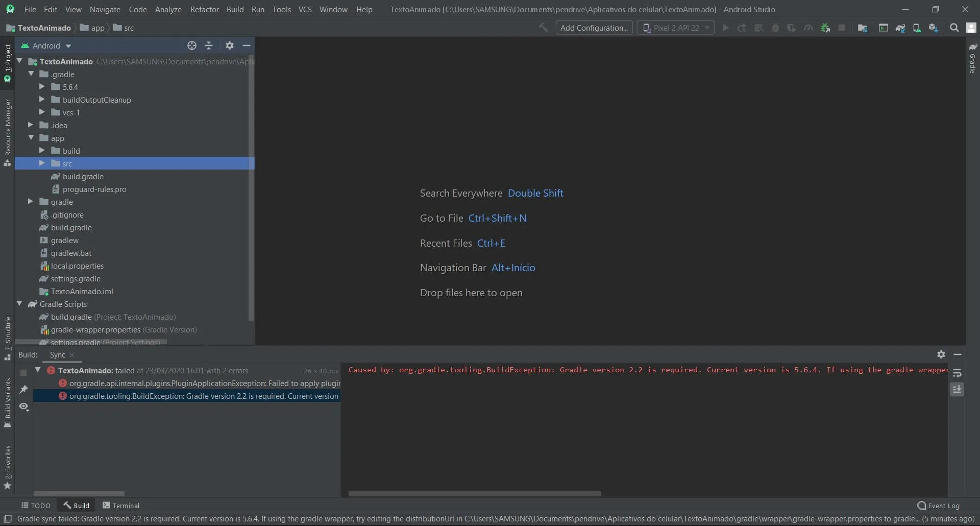The width and height of the screenshot is (980, 526).
Task: Expand the src folder in project tree
Action: [42, 163]
